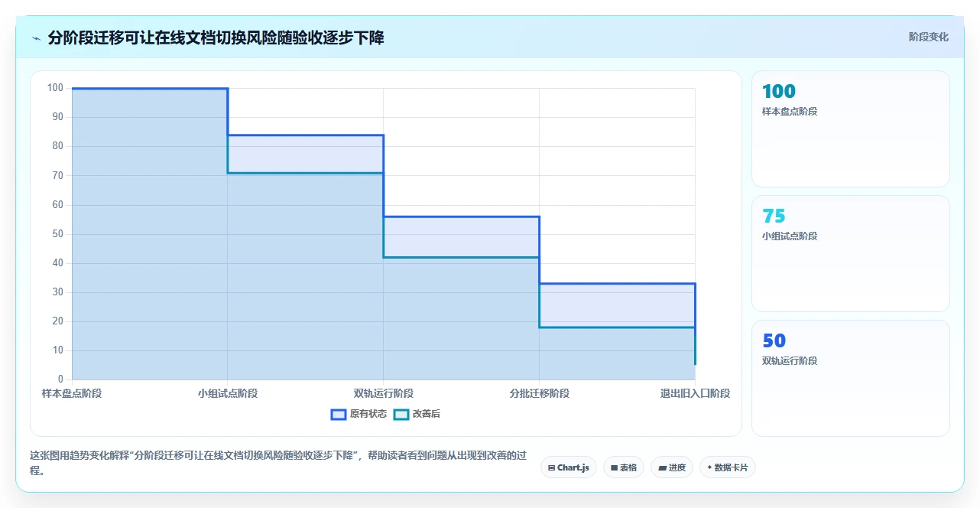Click the y-axis tick label 80
980x508 pixels.
pyautogui.click(x=57, y=146)
